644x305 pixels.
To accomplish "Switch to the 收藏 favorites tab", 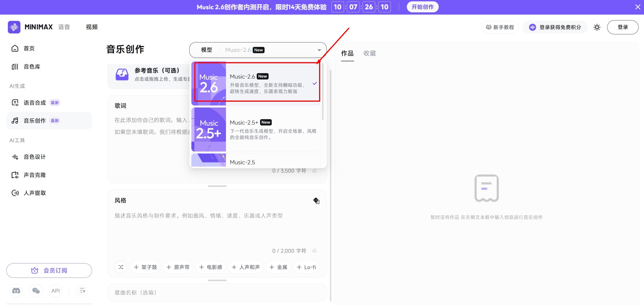I will click(370, 53).
